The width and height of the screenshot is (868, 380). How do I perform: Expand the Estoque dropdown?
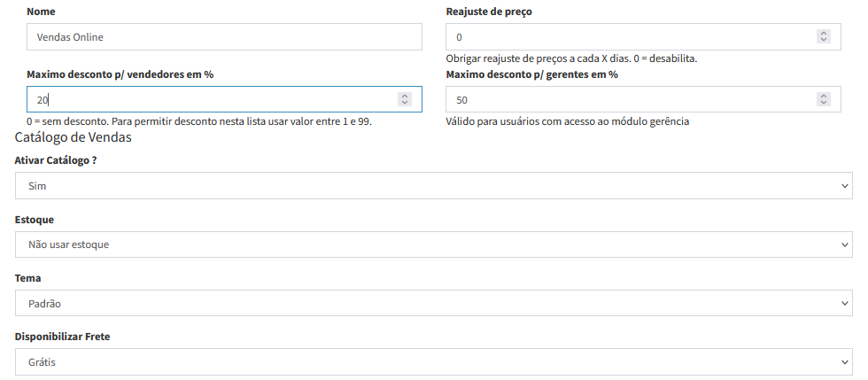pos(433,244)
